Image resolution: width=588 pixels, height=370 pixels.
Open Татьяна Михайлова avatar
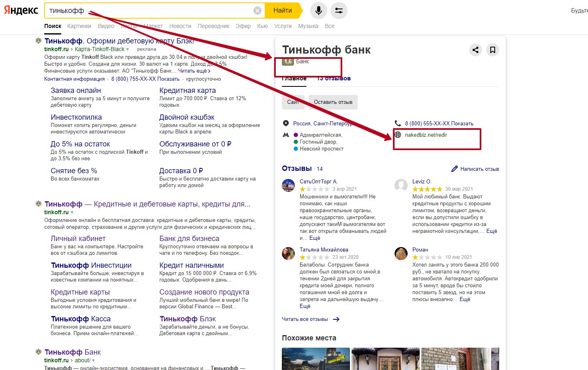[x=288, y=254]
